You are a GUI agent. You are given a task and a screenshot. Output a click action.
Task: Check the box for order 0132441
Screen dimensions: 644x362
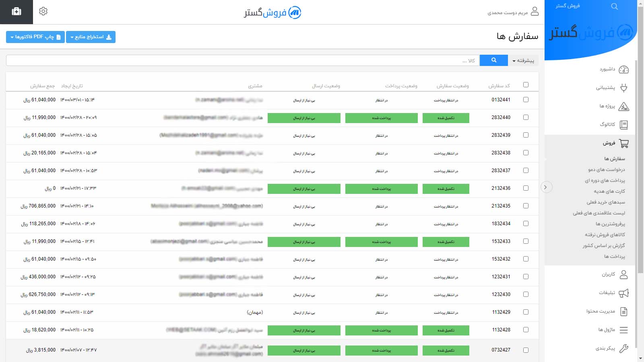(526, 100)
